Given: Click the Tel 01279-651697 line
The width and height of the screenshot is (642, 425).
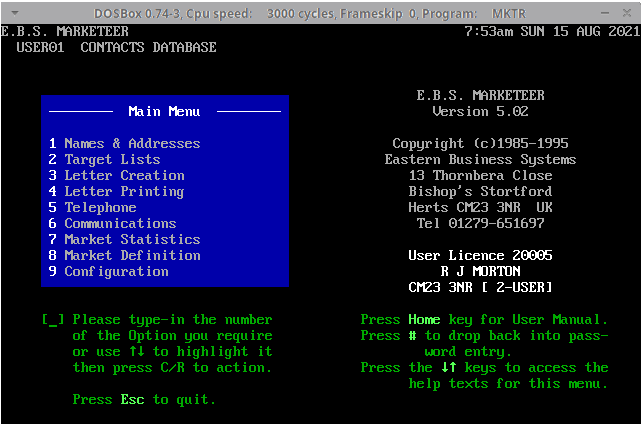Looking at the screenshot, I should point(480,223).
